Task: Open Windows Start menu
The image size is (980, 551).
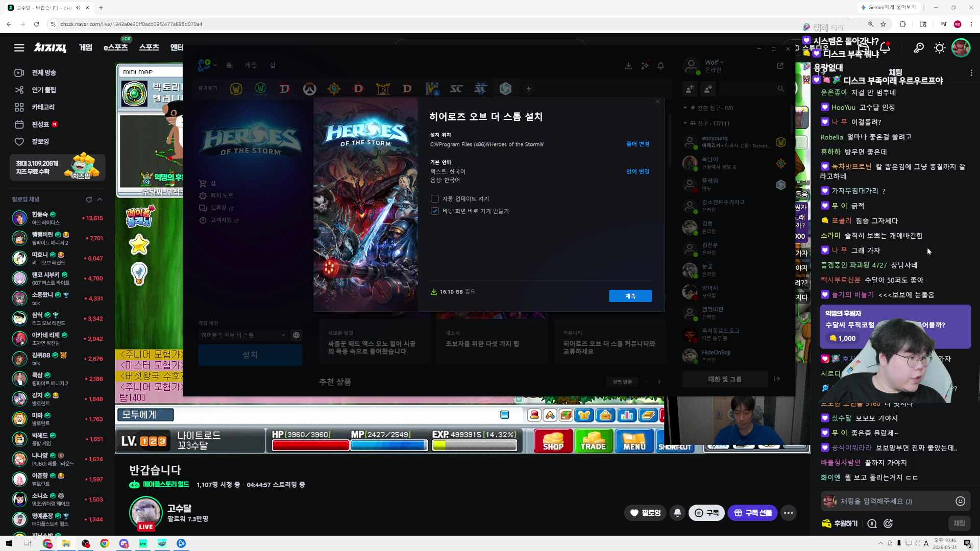Action: click(x=9, y=543)
